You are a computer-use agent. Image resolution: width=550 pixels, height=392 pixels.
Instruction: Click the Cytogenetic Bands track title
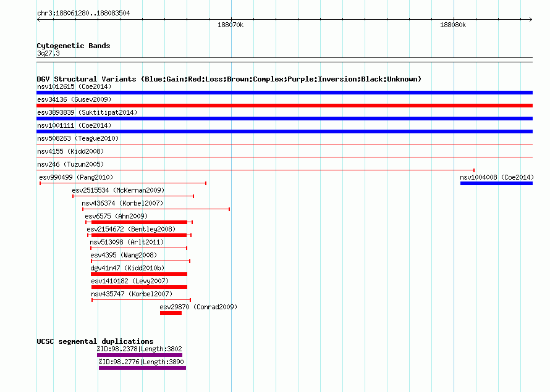click(74, 46)
